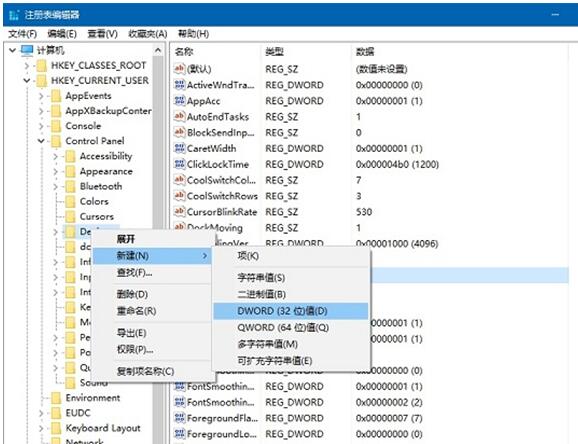Click the Colors folder icon

70,202
